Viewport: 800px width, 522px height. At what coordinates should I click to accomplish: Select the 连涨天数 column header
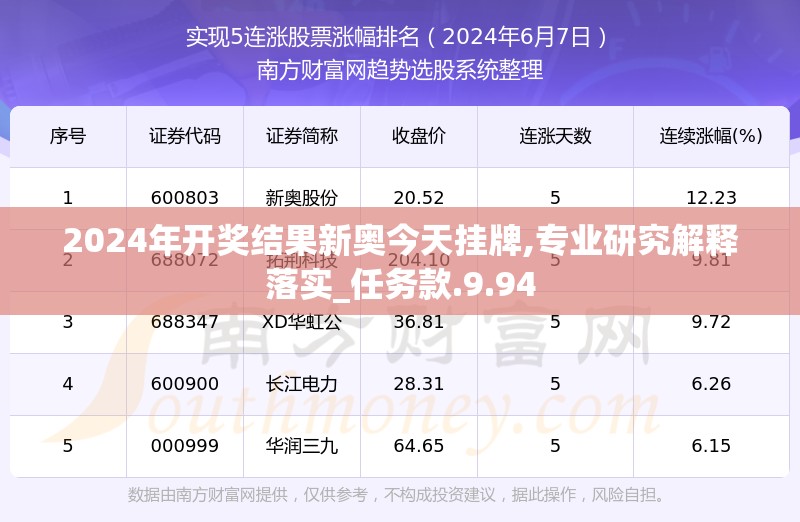[555, 136]
